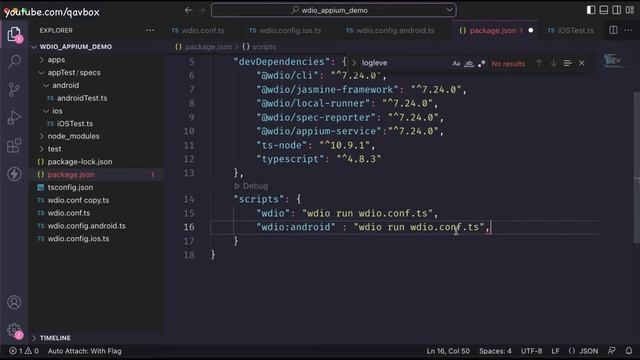640x360 pixels.
Task: Go to next match in find widget
Action: [x=553, y=63]
